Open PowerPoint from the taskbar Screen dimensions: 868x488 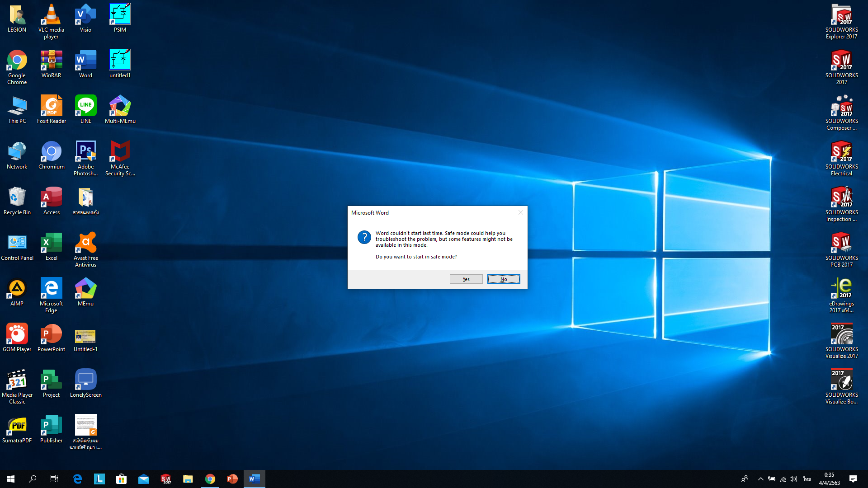[232, 479]
